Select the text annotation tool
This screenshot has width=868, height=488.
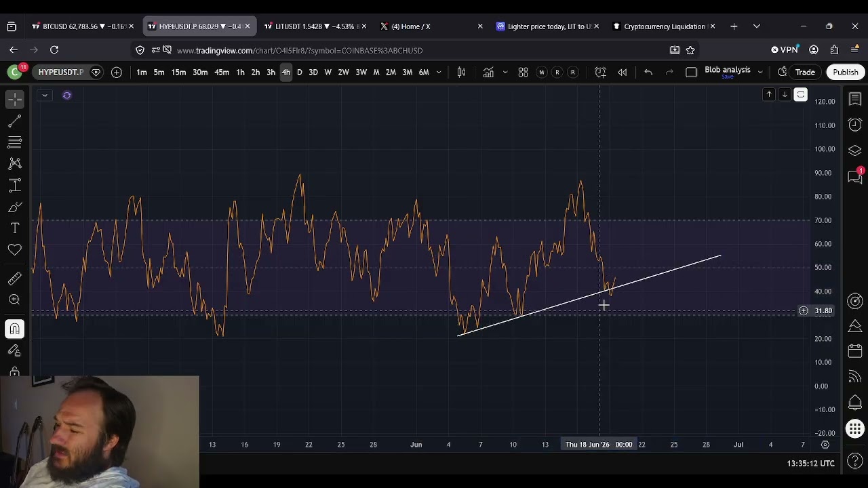click(15, 228)
